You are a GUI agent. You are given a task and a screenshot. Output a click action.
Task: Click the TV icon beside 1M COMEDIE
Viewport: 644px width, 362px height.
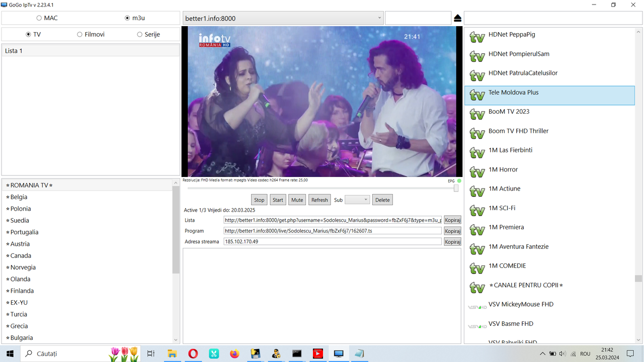coord(477,268)
